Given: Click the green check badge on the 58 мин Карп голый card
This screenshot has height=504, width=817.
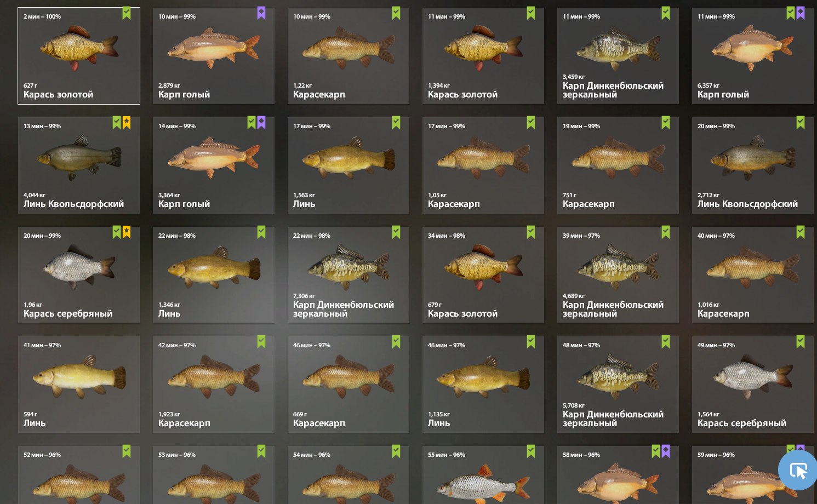Looking at the screenshot, I should (x=656, y=451).
